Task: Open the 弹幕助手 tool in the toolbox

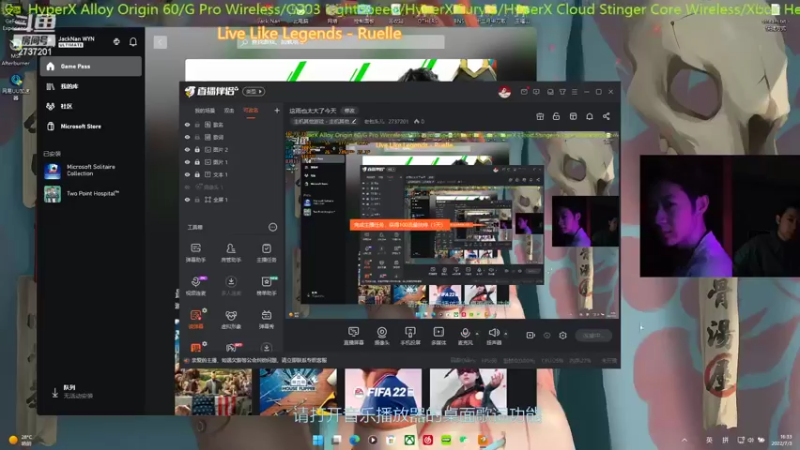Action: [195, 253]
